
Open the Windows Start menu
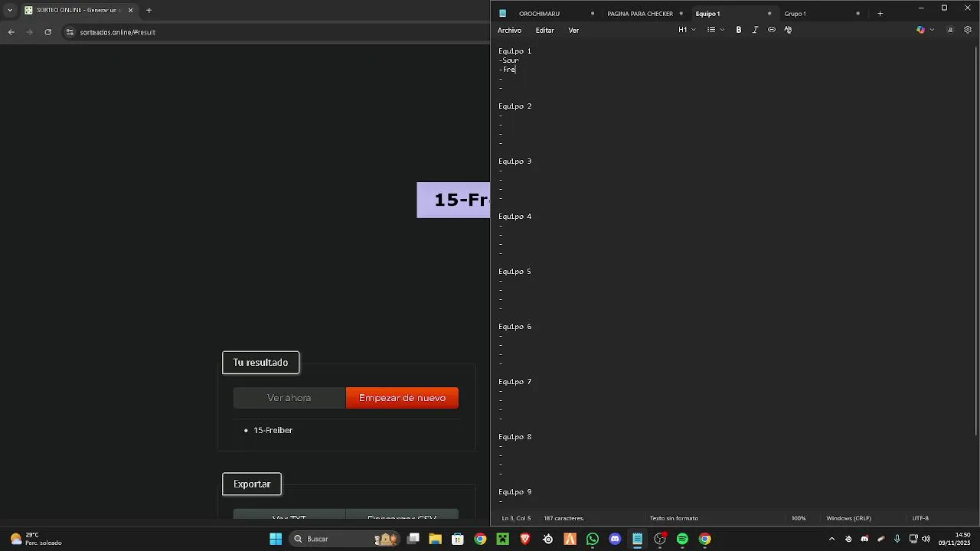[x=276, y=539]
